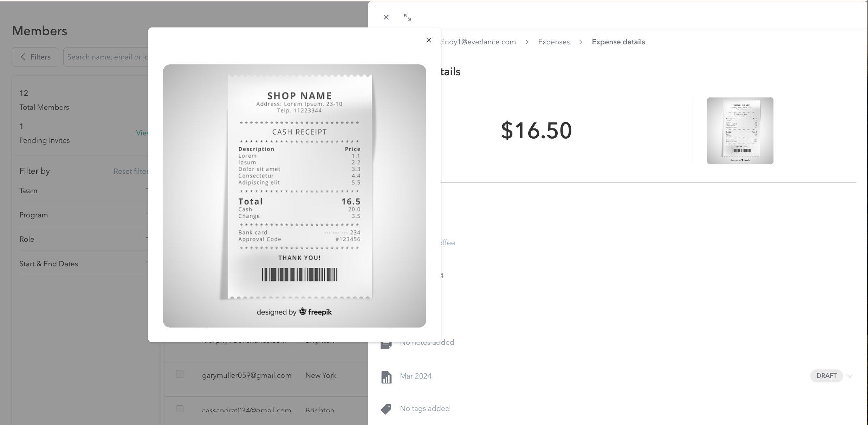The width and height of the screenshot is (868, 425).
Task: Go to the Expenses breadcrumb
Action: click(x=553, y=42)
